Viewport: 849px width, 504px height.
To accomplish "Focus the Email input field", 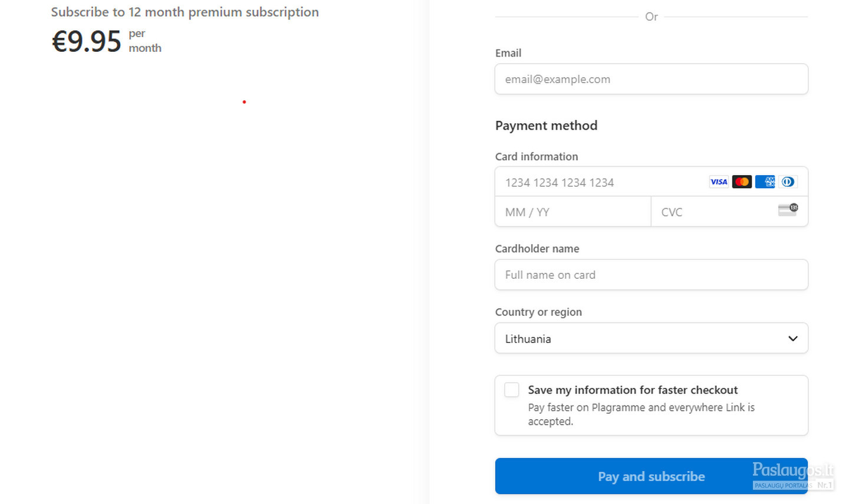I will (651, 79).
